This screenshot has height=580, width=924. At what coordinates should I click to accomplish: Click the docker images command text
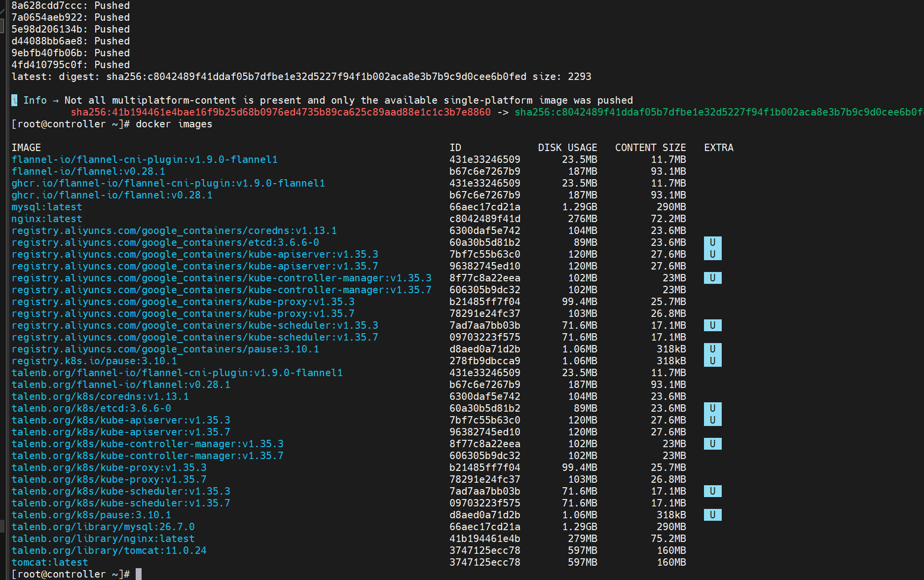tap(174, 124)
